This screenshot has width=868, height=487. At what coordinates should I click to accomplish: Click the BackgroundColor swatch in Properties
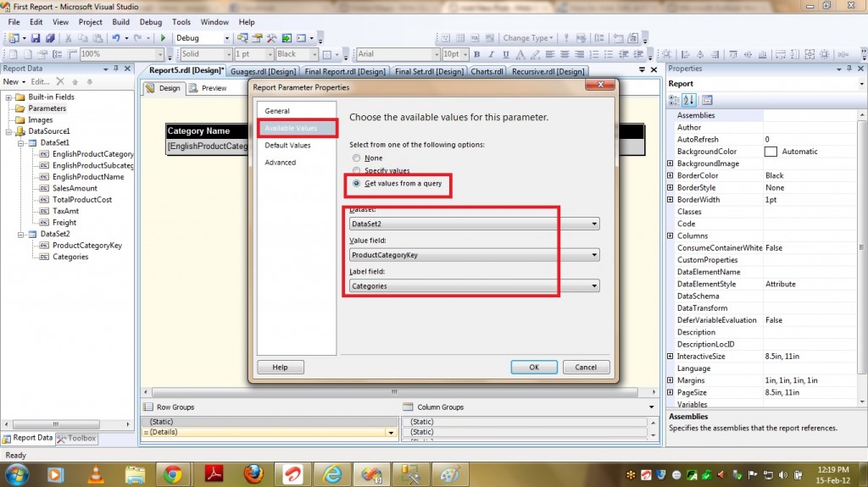click(x=771, y=152)
